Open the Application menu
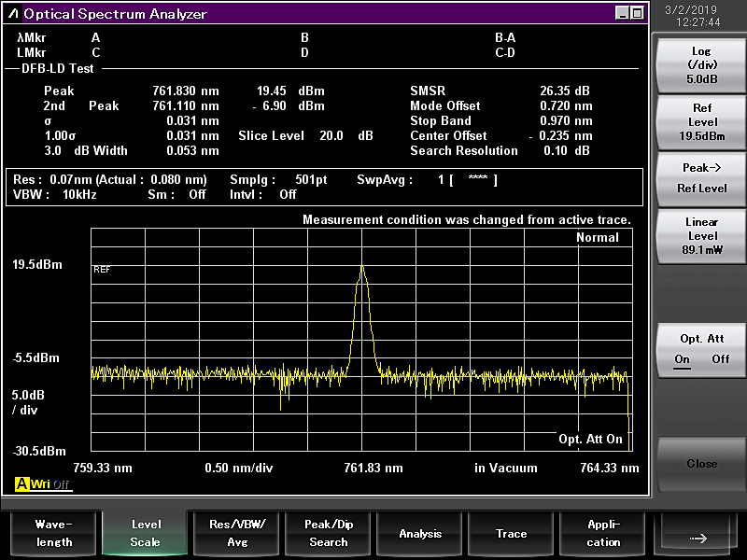Viewport: 747px width, 560px height. (x=602, y=534)
